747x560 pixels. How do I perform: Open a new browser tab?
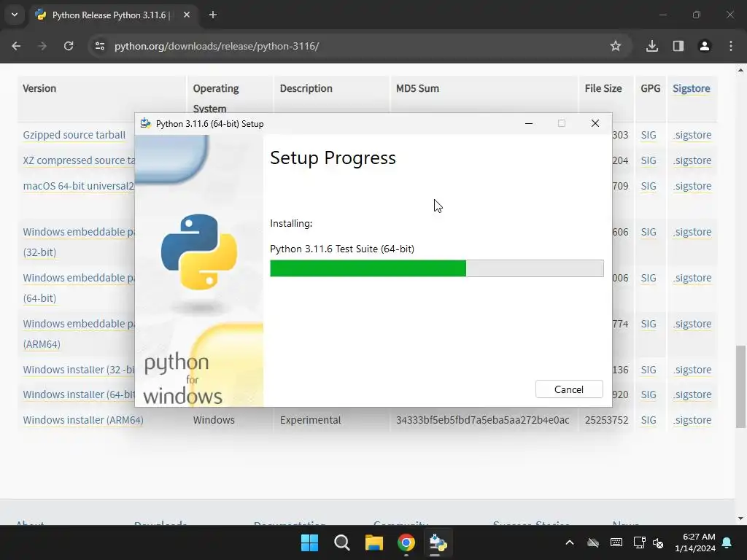point(213,15)
